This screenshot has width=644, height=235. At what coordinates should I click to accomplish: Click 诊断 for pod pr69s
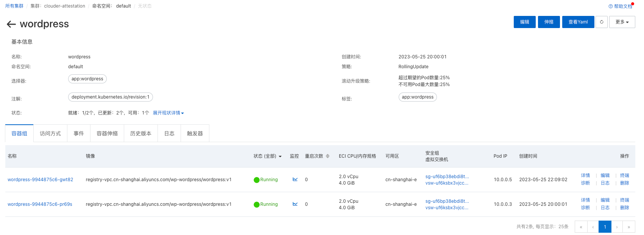tap(585, 208)
